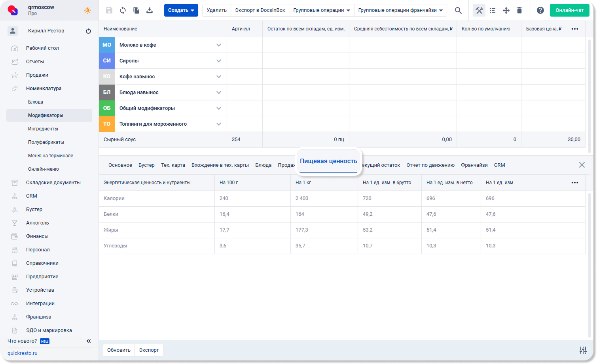Open table settings sliders icon at bottom right
Image resolution: width=597 pixels, height=364 pixels.
[583, 350]
